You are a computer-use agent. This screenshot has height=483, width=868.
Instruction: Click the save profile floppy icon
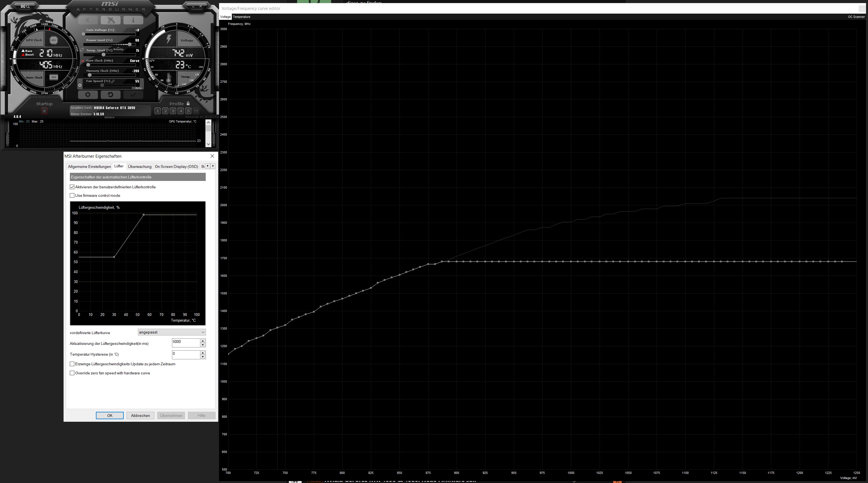click(196, 111)
